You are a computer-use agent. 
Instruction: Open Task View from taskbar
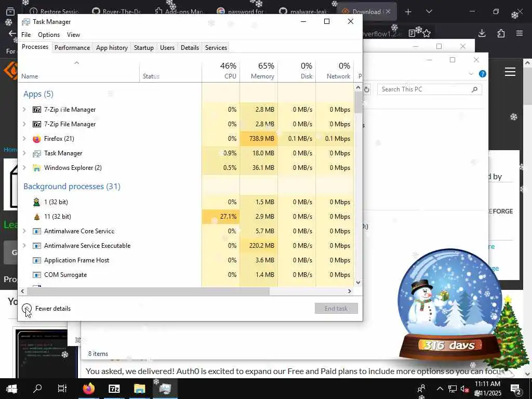[62, 389]
